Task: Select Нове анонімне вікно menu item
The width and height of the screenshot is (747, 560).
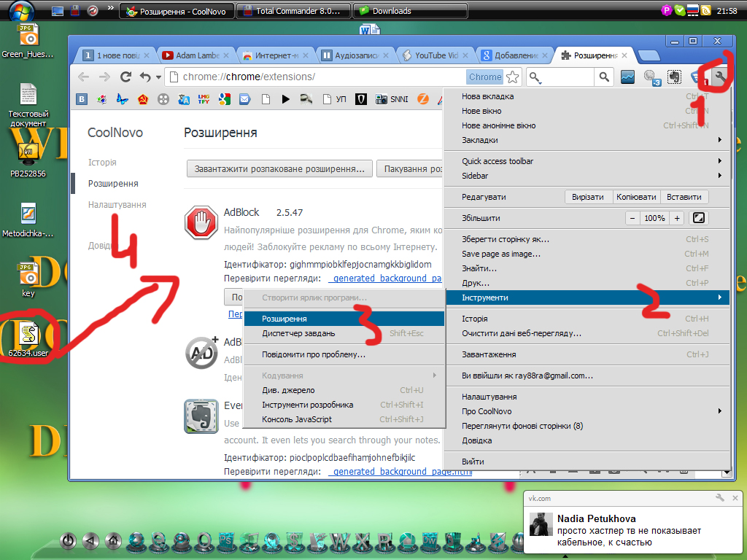Action: [x=587, y=125]
